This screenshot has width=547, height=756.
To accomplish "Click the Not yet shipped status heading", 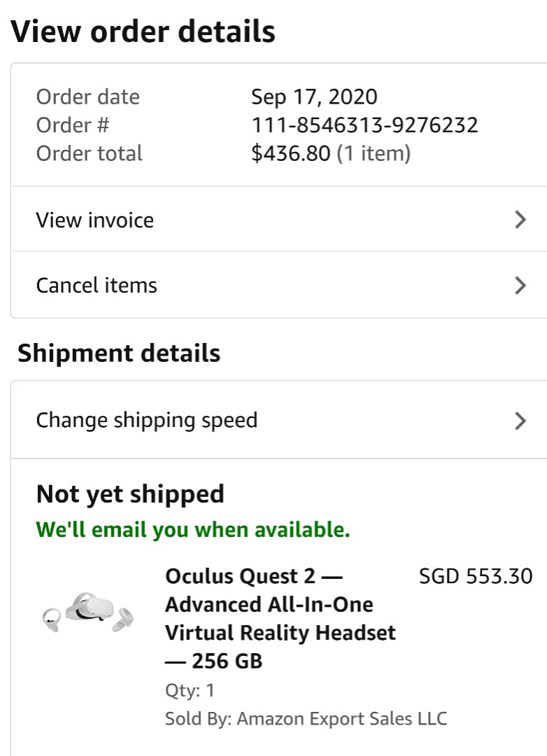I will tap(130, 494).
